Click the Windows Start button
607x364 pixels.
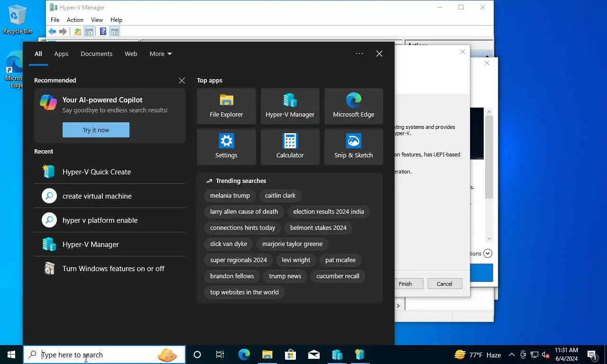tap(11, 355)
